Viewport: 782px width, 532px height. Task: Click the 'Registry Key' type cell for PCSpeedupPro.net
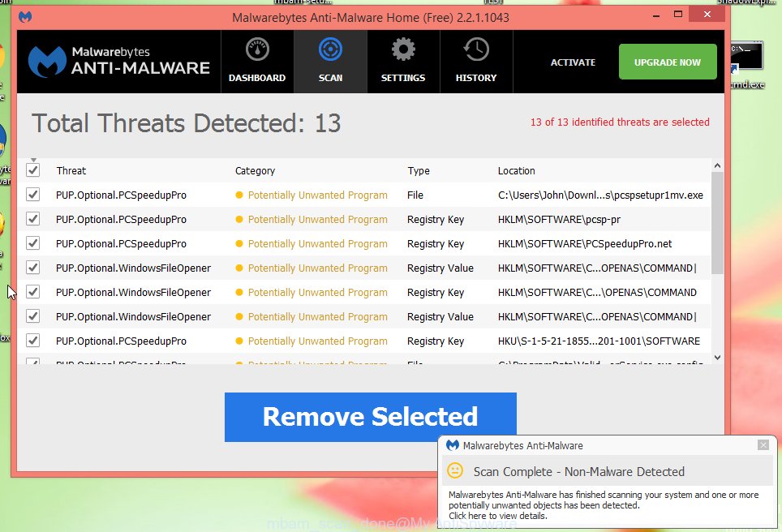(436, 244)
